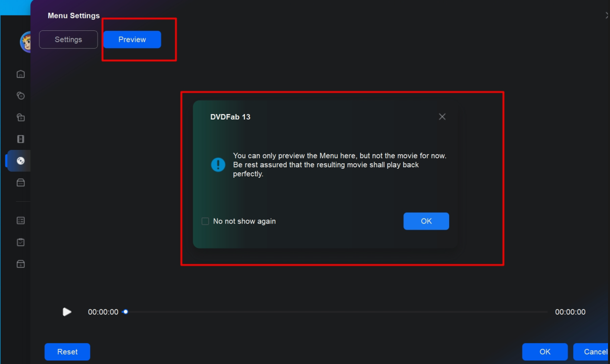Open the task list icon in sidebar
The width and height of the screenshot is (610, 364).
20,220
